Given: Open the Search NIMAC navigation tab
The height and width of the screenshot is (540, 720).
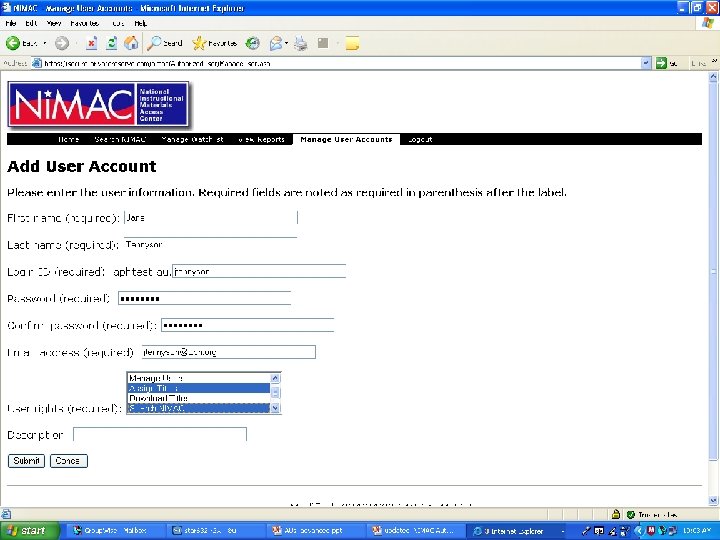Looking at the screenshot, I should pyautogui.click(x=120, y=139).
